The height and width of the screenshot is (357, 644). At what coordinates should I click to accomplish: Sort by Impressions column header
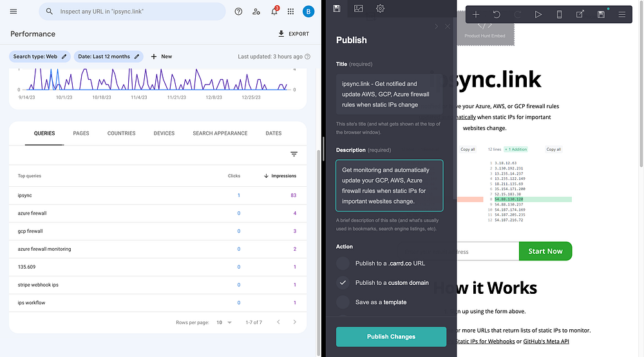click(280, 176)
